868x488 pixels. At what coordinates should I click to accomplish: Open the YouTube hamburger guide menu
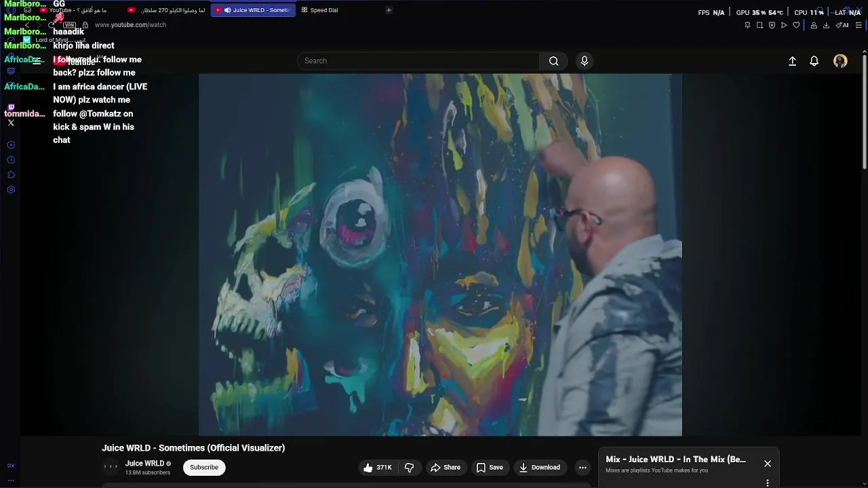click(36, 61)
